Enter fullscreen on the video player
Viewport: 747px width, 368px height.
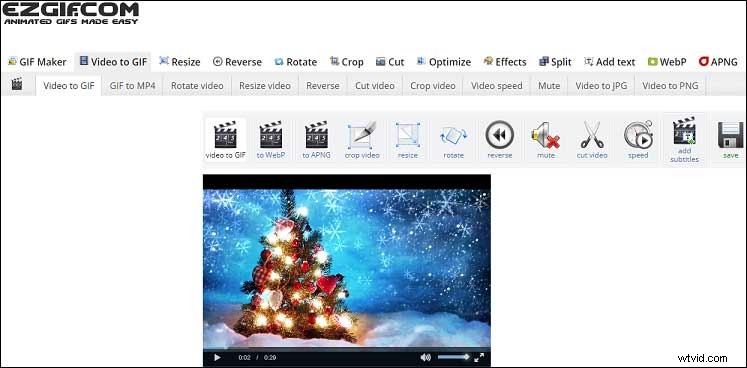480,357
